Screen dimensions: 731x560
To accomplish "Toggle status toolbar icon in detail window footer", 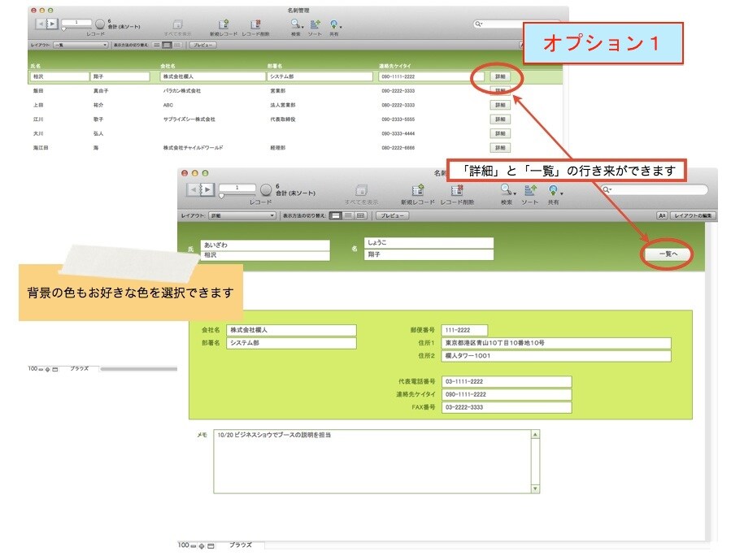I will [x=211, y=545].
